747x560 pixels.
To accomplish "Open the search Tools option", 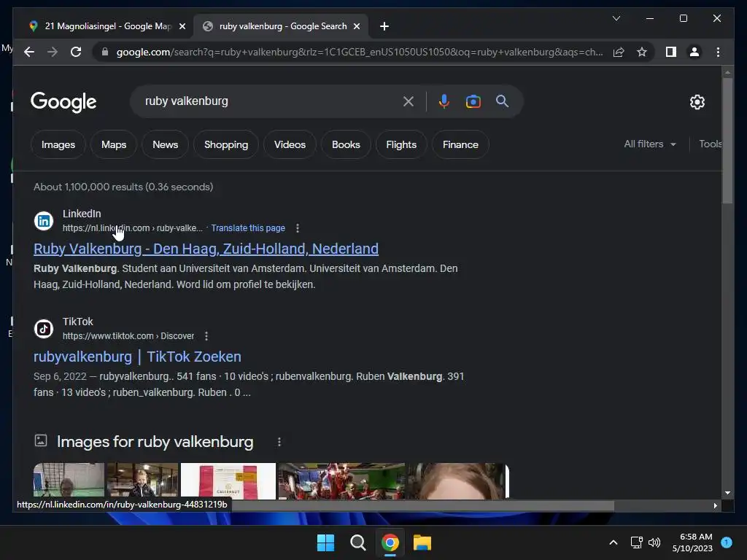I will pyautogui.click(x=711, y=144).
